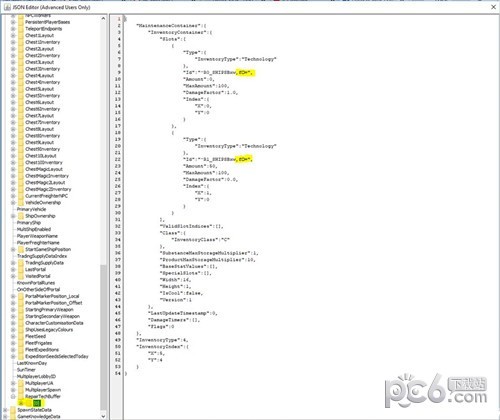
Task: Click the "MaxAmount":100 text on line 11
Action: coord(206,86)
